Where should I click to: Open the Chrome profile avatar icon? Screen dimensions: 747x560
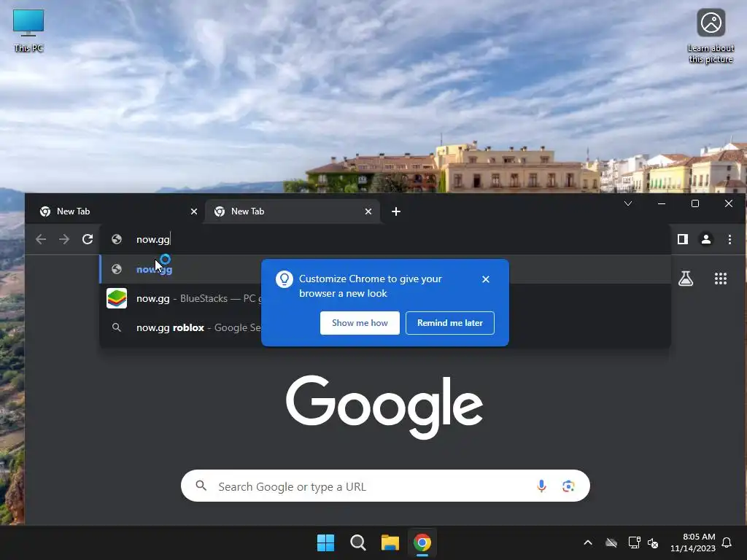(706, 239)
